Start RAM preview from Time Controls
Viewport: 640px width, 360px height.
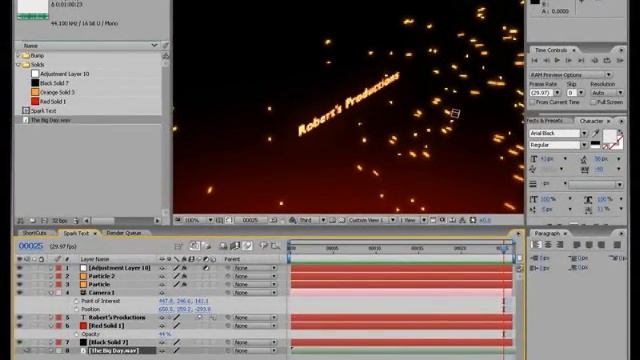coord(620,60)
